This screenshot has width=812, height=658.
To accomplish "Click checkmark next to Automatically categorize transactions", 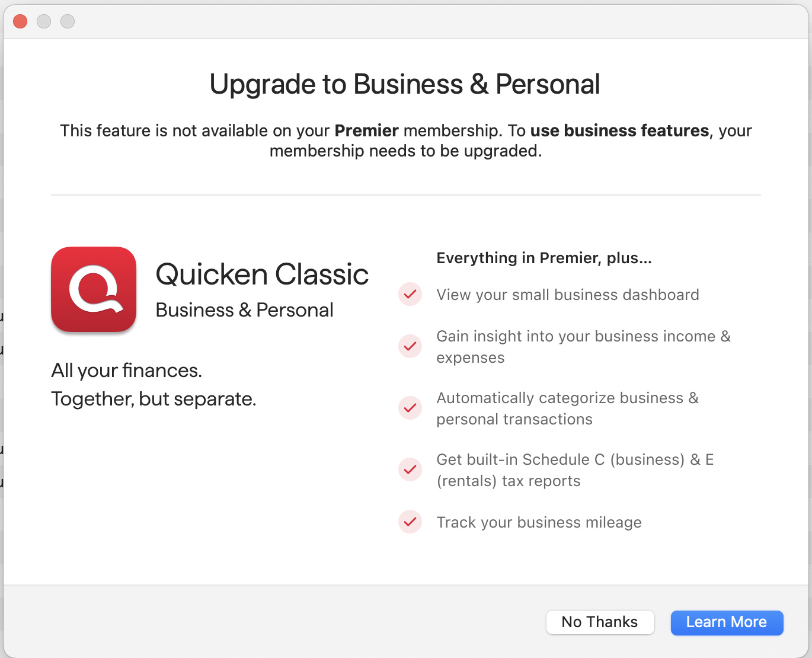I will [x=410, y=408].
